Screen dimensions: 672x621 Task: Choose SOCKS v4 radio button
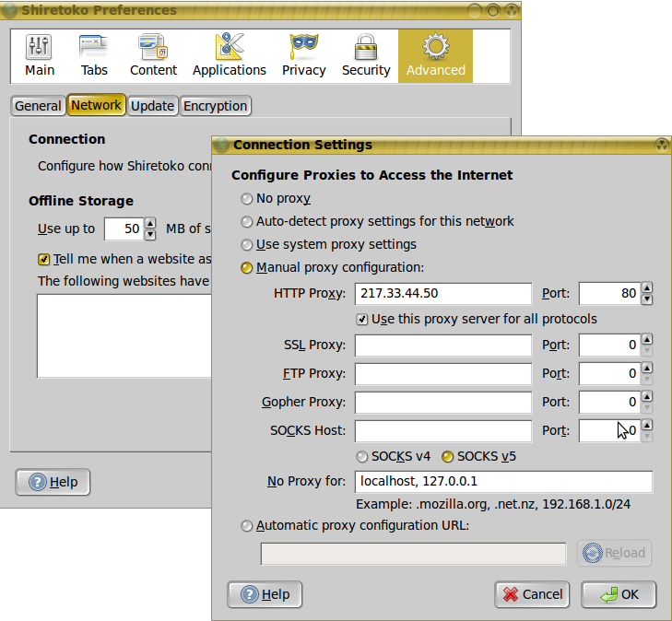(x=361, y=456)
